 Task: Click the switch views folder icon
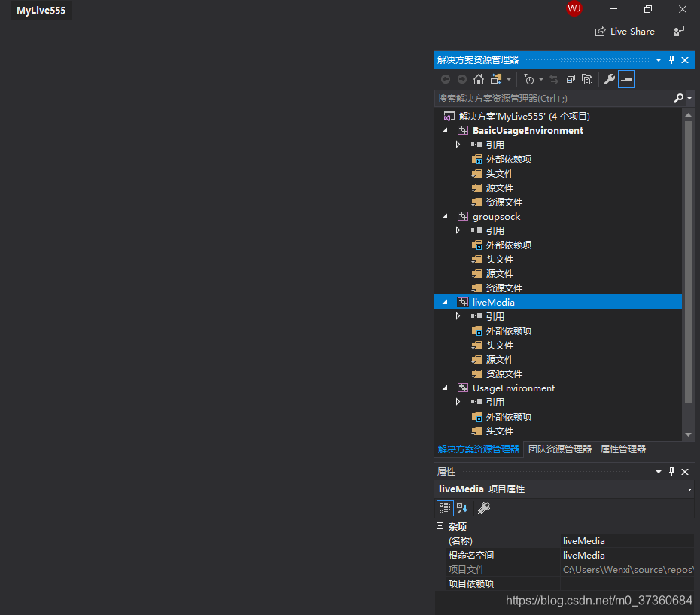tap(496, 80)
